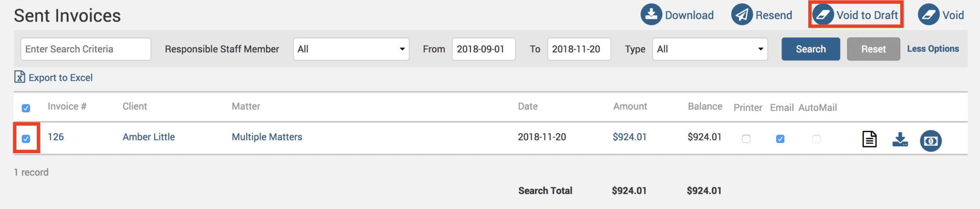The height and width of the screenshot is (209, 980).
Task: Open invoice 126 document view icon
Action: pyautogui.click(x=869, y=139)
